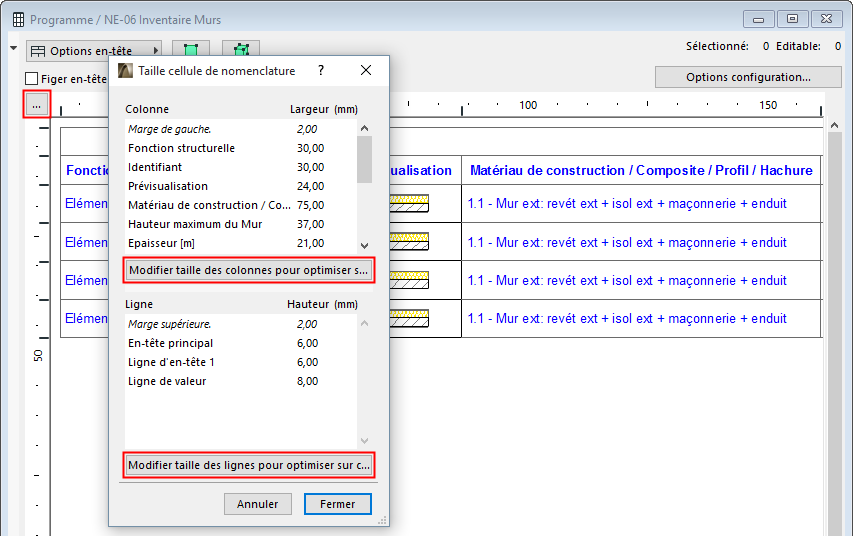Viewport: 853px width, 536px height.
Task: Click the last row wall preview thumbnail
Action: [410, 318]
